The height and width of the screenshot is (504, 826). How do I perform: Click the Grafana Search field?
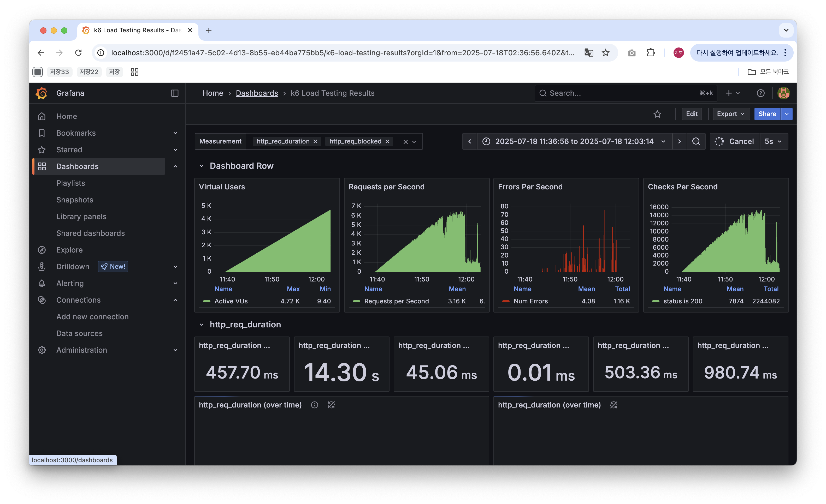[625, 93]
